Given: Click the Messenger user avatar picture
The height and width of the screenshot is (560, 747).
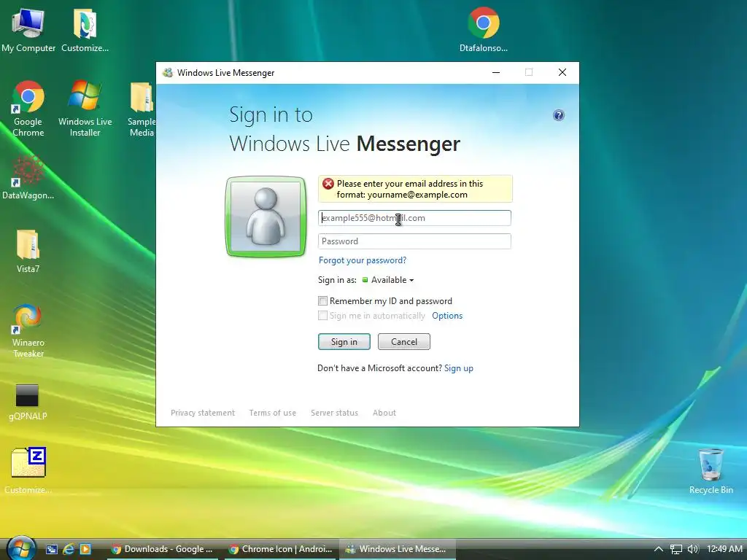Looking at the screenshot, I should [266, 217].
